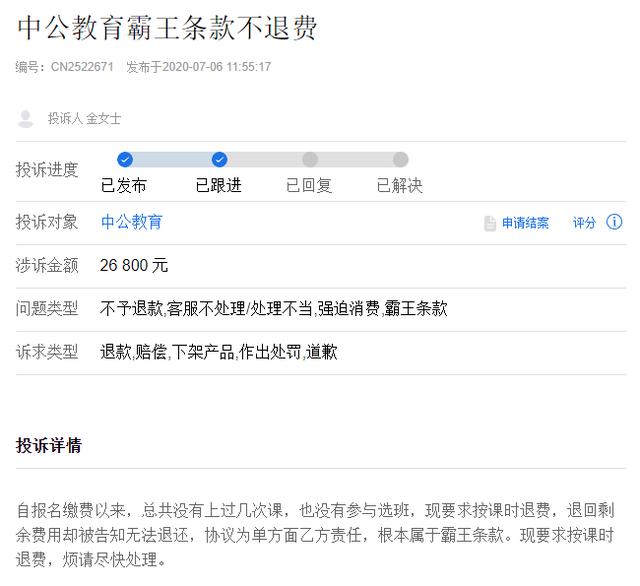Image resolution: width=640 pixels, height=586 pixels.
Task: Click the title 中公教育霸王条款不退费
Action: click(167, 28)
